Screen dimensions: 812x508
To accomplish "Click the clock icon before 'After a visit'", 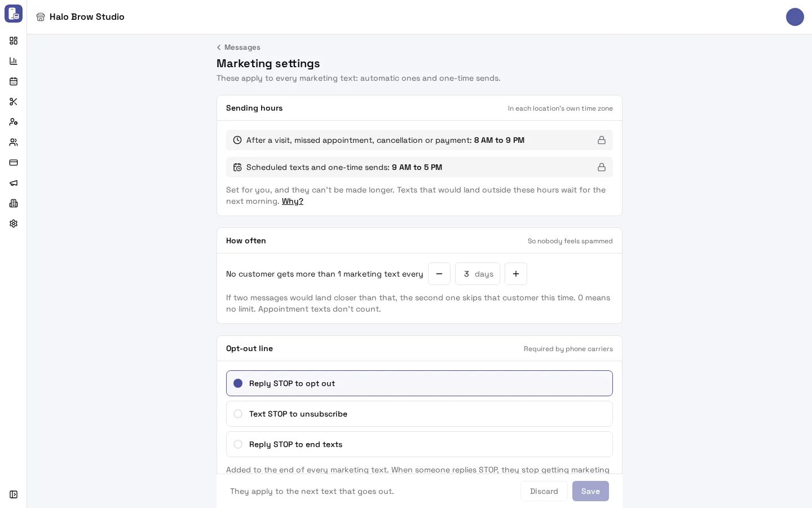I will pyautogui.click(x=237, y=140).
